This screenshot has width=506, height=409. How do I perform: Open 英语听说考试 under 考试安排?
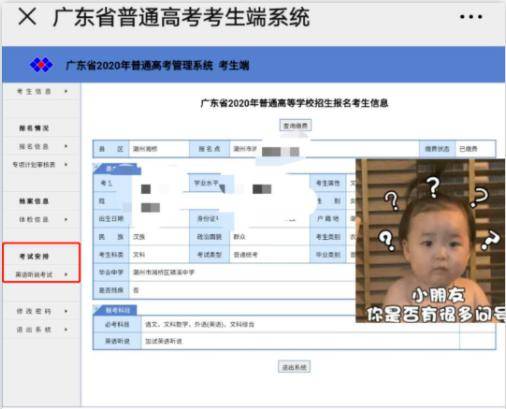[x=34, y=275]
